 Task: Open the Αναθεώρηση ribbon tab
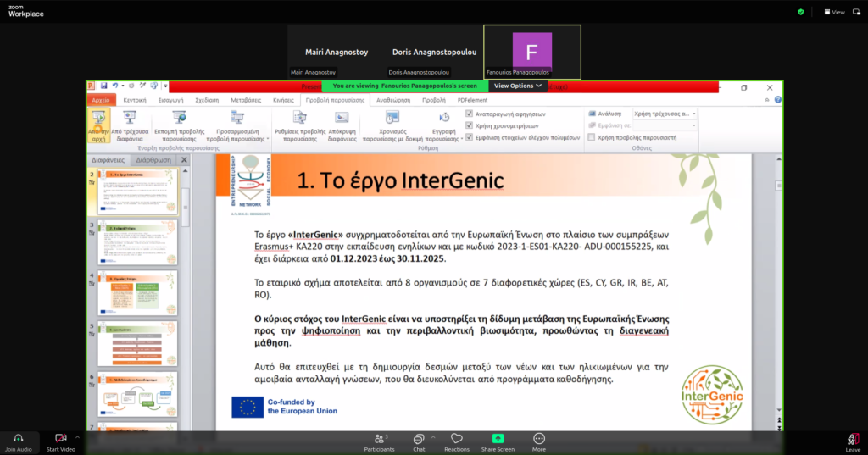click(392, 99)
